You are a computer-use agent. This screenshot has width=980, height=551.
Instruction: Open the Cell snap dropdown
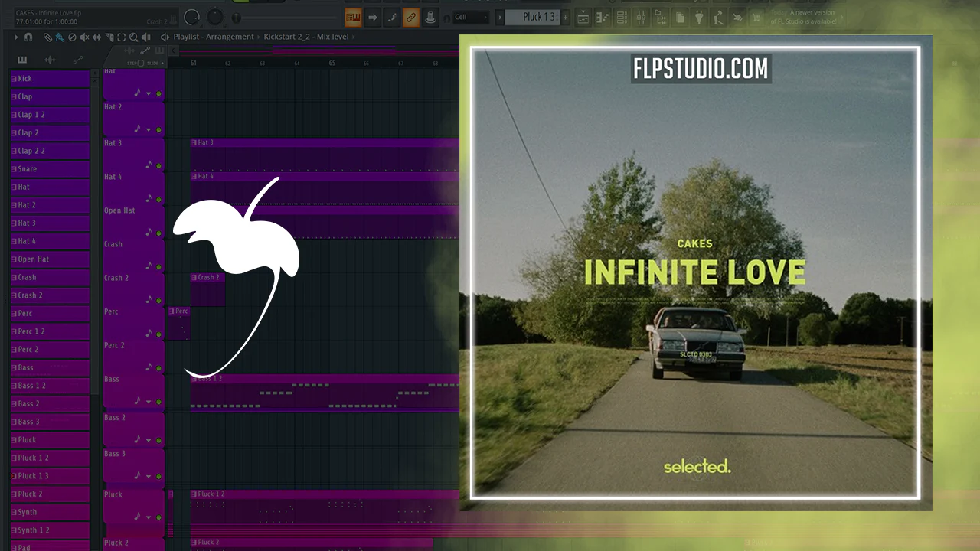click(470, 17)
